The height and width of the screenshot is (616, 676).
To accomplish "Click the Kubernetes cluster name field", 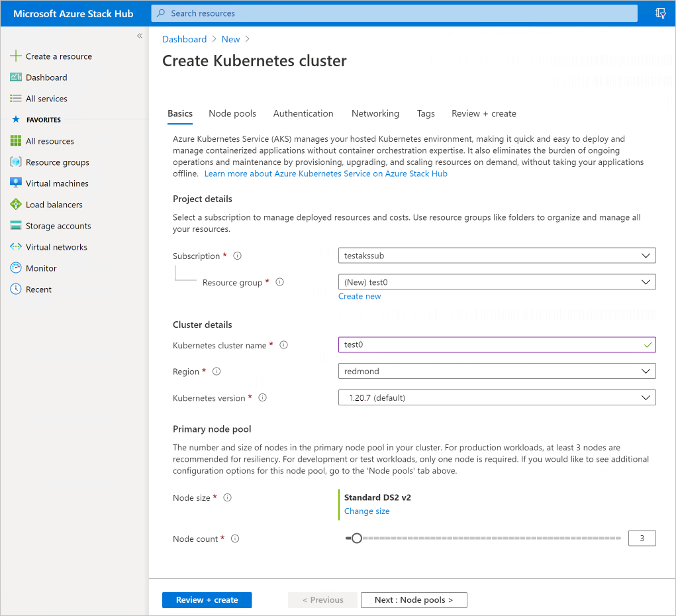I will [x=497, y=344].
